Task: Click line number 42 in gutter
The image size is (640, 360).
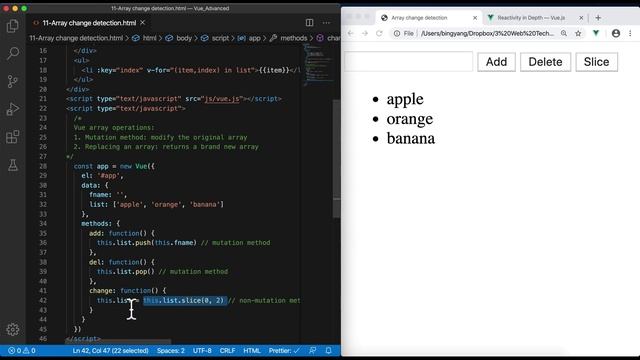Action: tap(43, 300)
